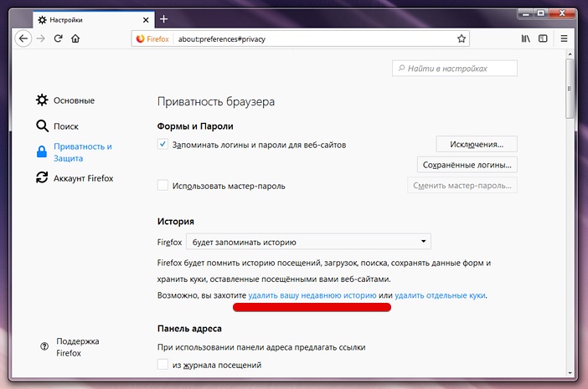
Task: Open the Library icon in the toolbar
Action: tap(526, 38)
